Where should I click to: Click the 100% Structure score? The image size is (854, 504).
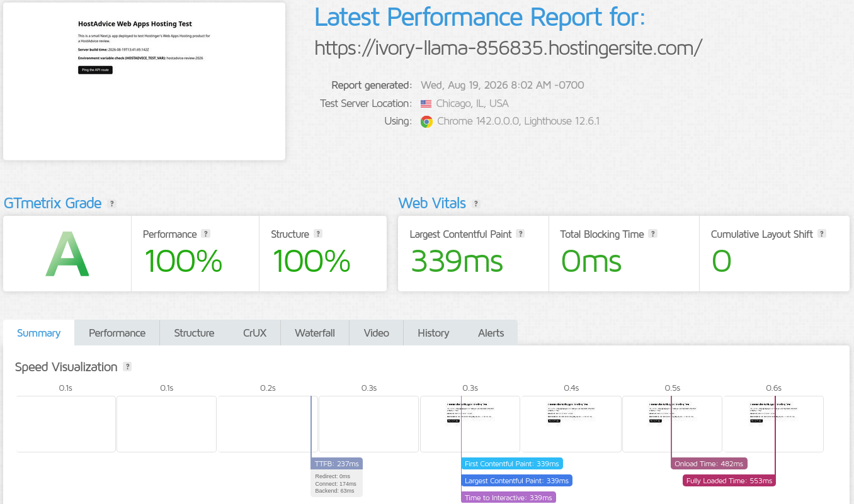click(311, 262)
